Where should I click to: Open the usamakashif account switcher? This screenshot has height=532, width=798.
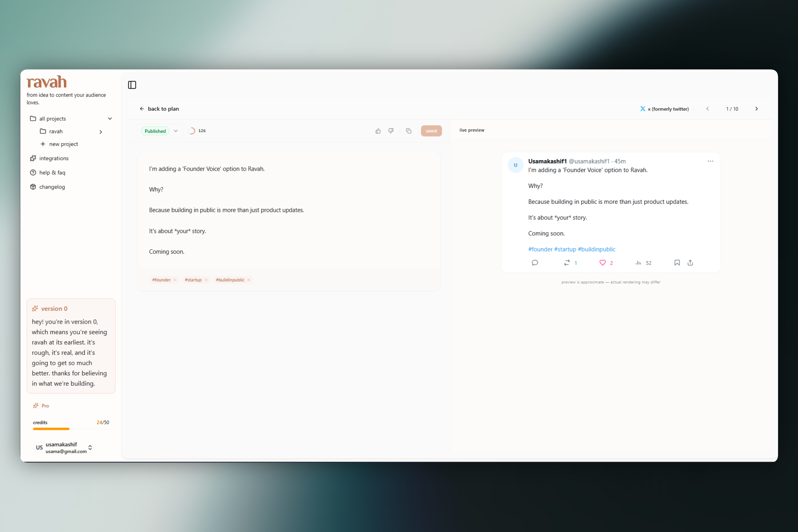coord(90,448)
